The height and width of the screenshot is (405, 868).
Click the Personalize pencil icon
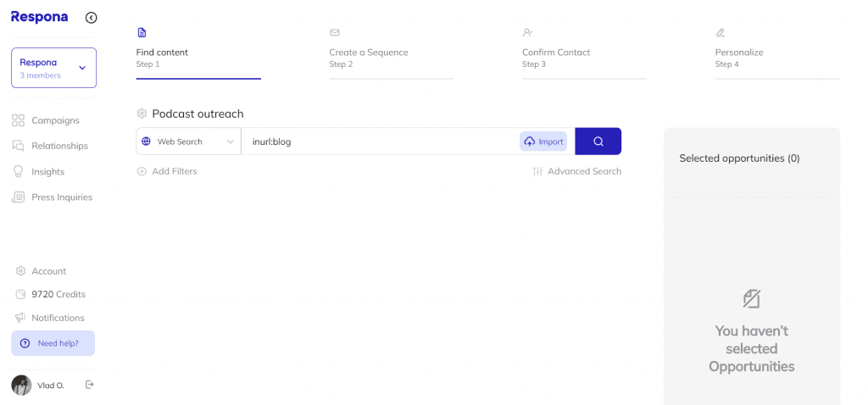pyautogui.click(x=721, y=33)
